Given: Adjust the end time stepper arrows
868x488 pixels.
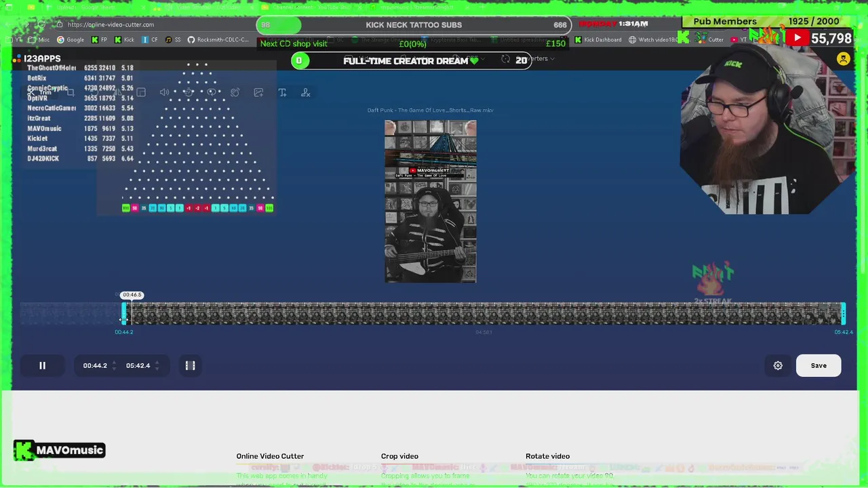Looking at the screenshot, I should tap(157, 365).
